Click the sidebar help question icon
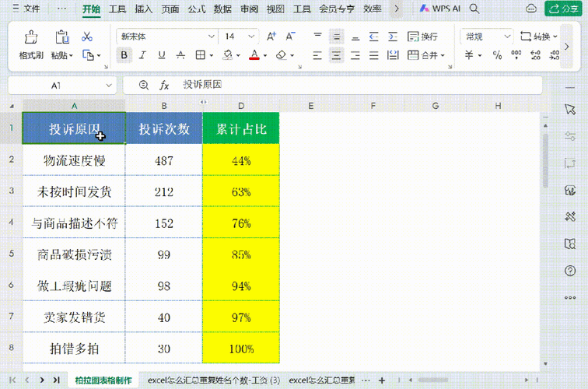Viewport: 588px width, 389px height. click(570, 271)
